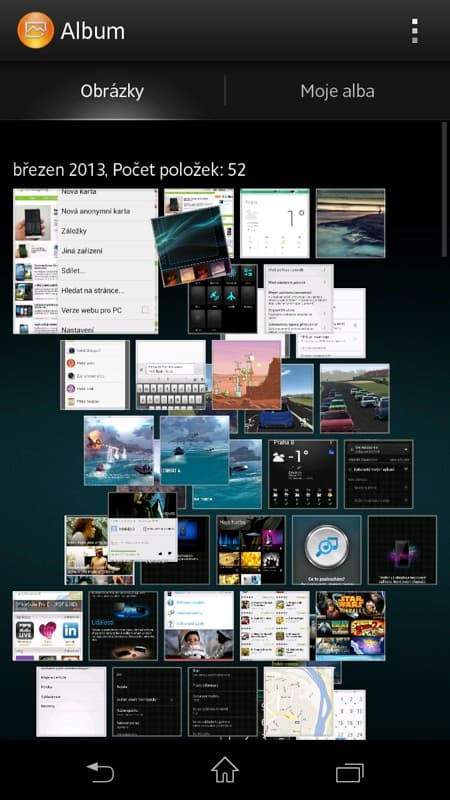Viewport: 450px width, 800px height.
Task: Open the LinkedIn app icons thumbnail
Action: point(47,626)
